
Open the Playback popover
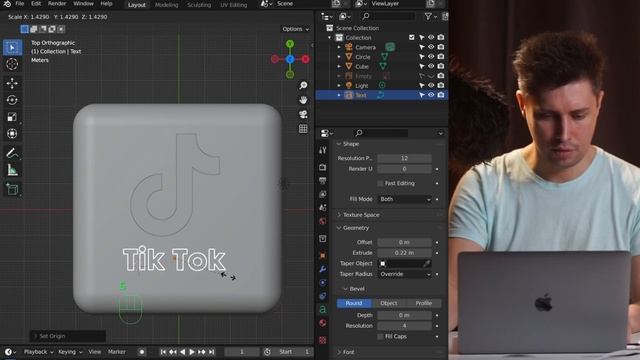38,352
